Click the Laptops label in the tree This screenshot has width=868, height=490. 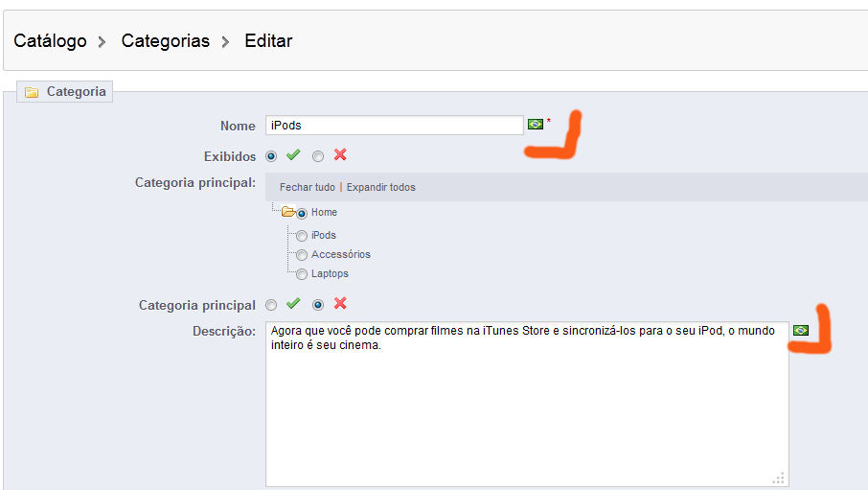coord(330,274)
